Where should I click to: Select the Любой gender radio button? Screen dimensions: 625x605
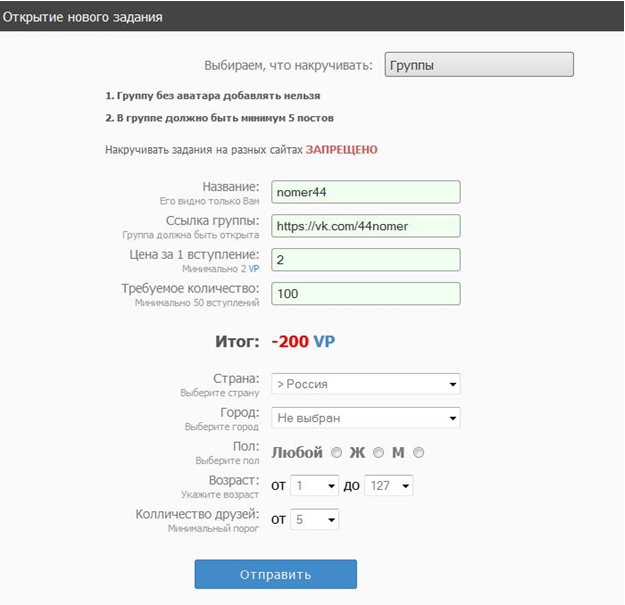pos(336,453)
